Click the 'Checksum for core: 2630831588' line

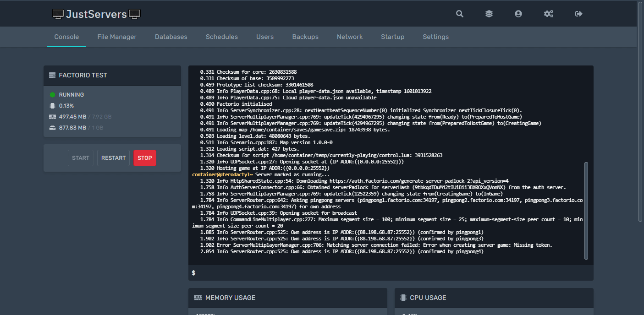click(x=248, y=72)
